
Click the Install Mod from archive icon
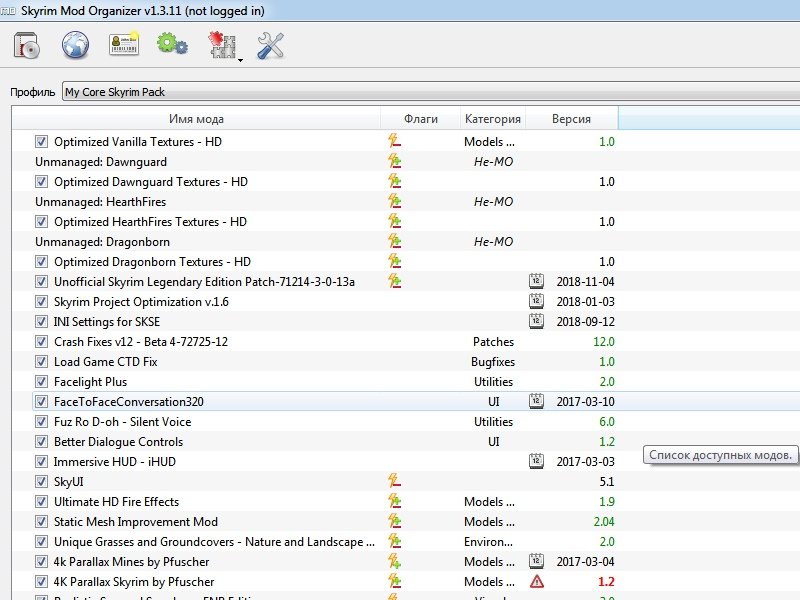pyautogui.click(x=27, y=45)
